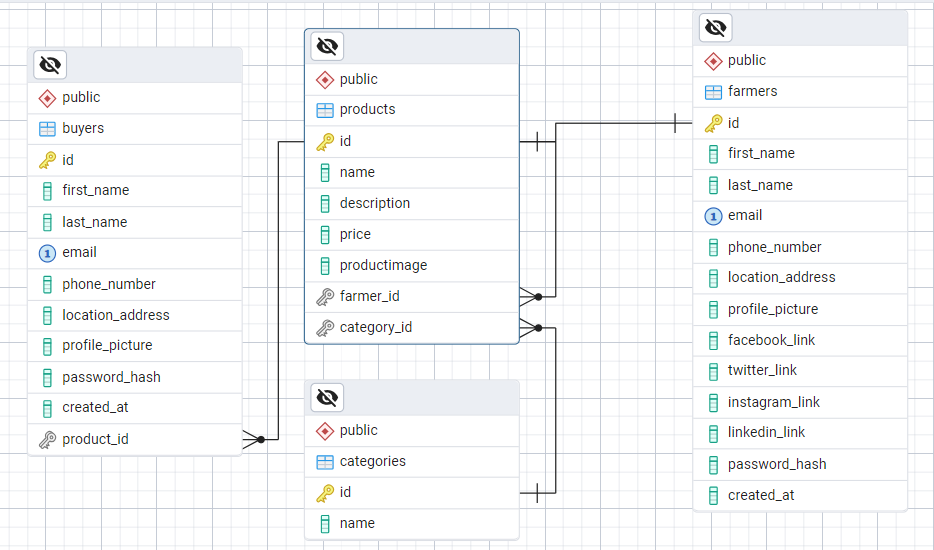Toggle visibility eye on products table
The image size is (934, 550).
click(327, 46)
